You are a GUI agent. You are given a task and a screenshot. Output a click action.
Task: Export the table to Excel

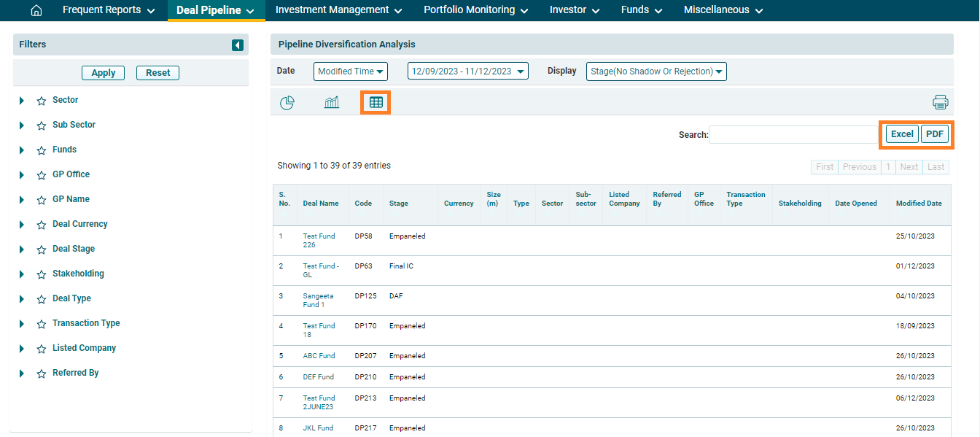(x=902, y=134)
